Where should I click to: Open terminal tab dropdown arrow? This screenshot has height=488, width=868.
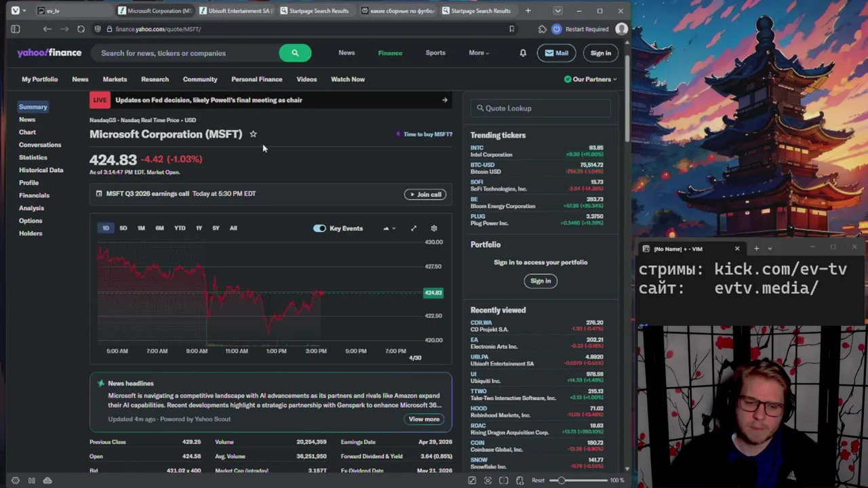click(770, 249)
